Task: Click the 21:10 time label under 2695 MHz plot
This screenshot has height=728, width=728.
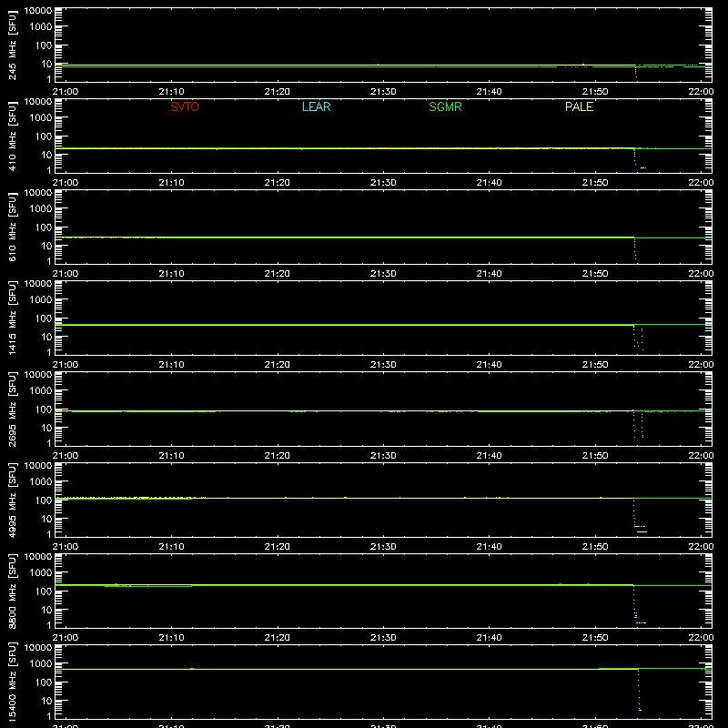Action: click(x=171, y=456)
